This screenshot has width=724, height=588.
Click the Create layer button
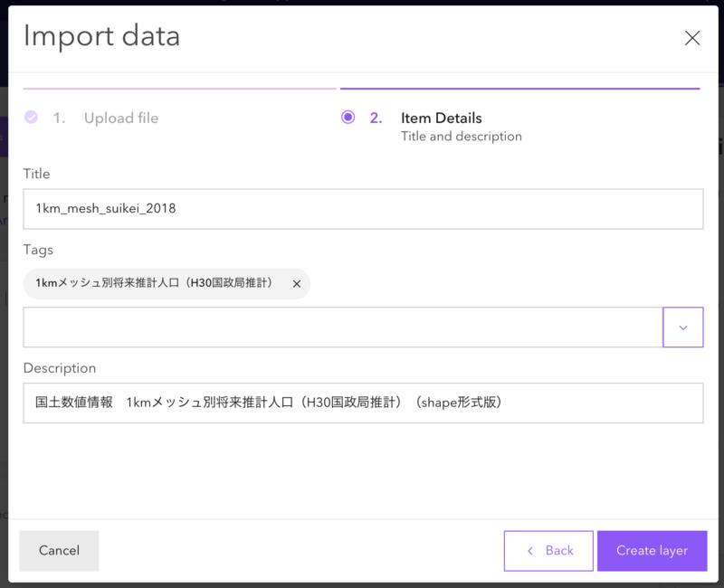652,551
